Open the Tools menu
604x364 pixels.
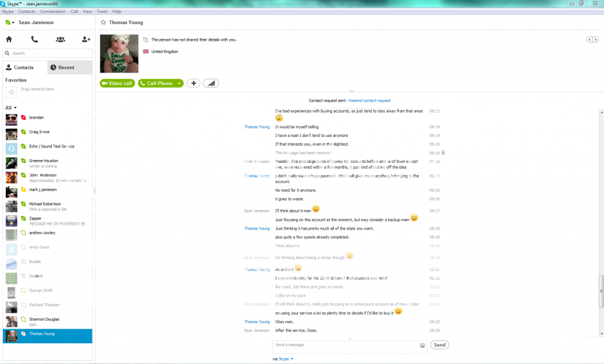(x=102, y=11)
